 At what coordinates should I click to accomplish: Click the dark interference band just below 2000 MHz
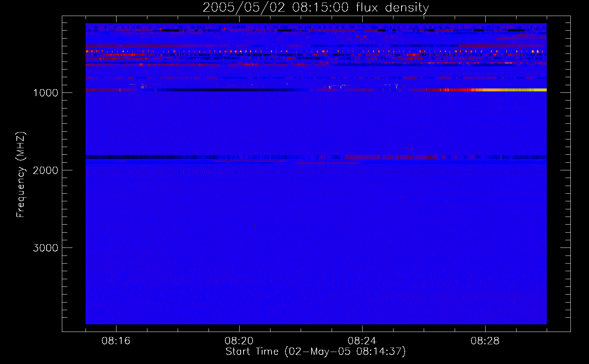point(316,157)
